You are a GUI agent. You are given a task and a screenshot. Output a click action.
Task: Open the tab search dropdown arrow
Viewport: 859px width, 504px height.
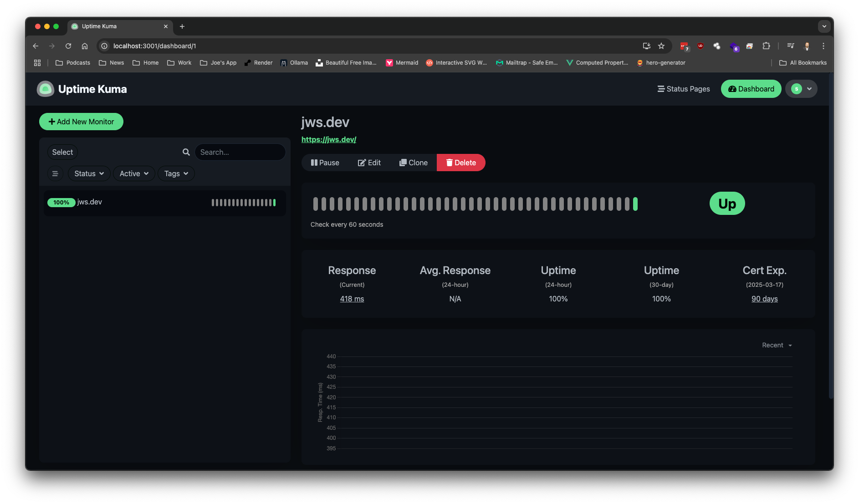pos(824,26)
